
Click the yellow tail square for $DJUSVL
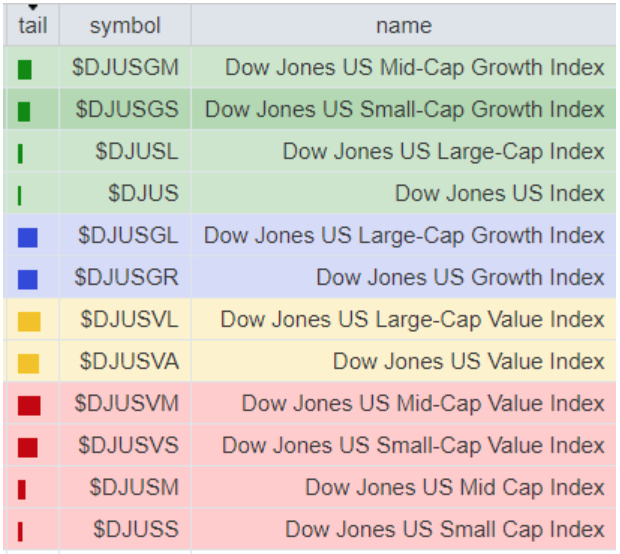[28, 321]
